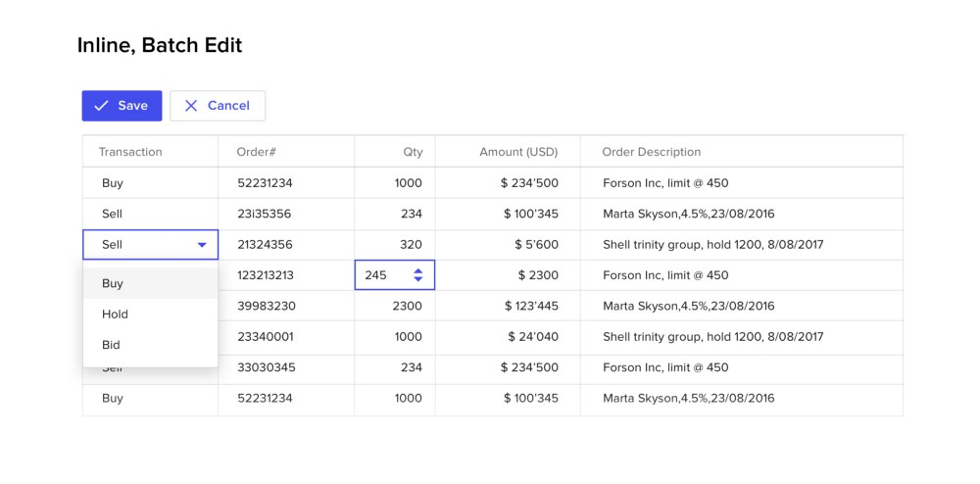Choose Hold in the transaction dropdown
Image resolution: width=980 pixels, height=484 pixels.
(115, 315)
